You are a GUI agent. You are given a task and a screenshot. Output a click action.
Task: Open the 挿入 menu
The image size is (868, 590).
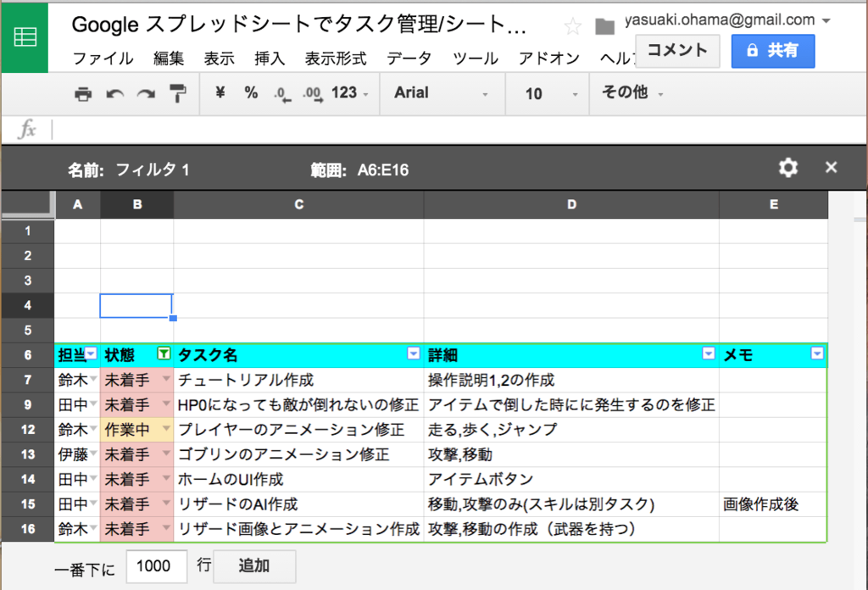pyautogui.click(x=269, y=58)
